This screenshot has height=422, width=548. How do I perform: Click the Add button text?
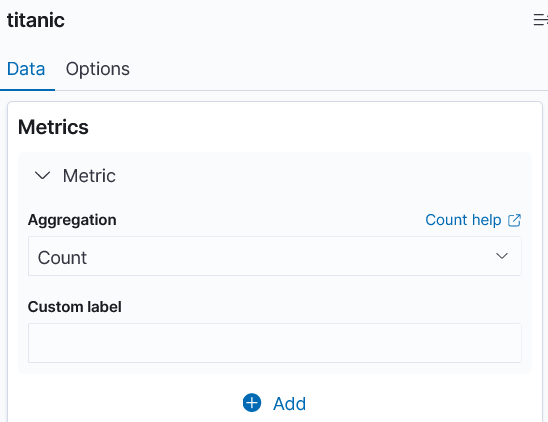coord(289,403)
